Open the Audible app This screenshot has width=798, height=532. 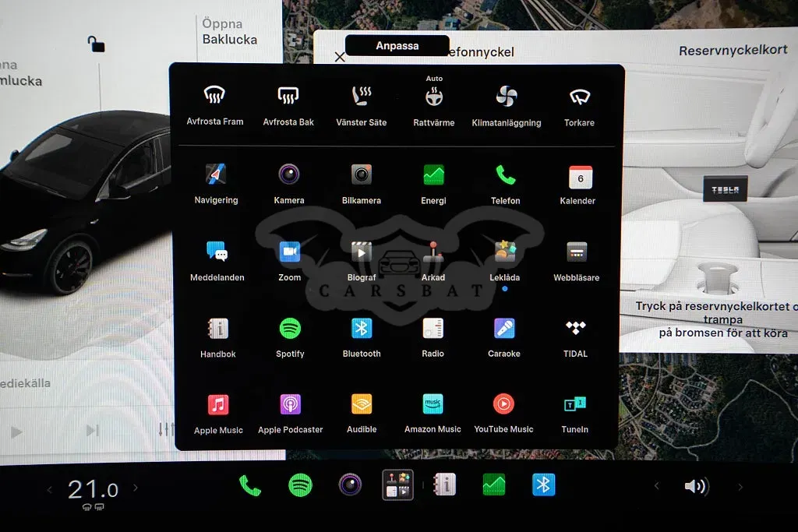(x=362, y=413)
